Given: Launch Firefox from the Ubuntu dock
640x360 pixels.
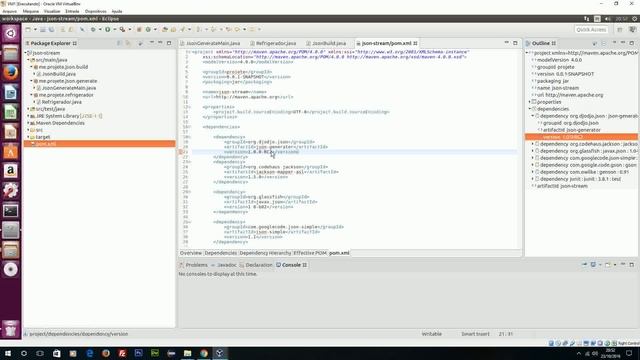Looking at the screenshot, I should (11, 73).
